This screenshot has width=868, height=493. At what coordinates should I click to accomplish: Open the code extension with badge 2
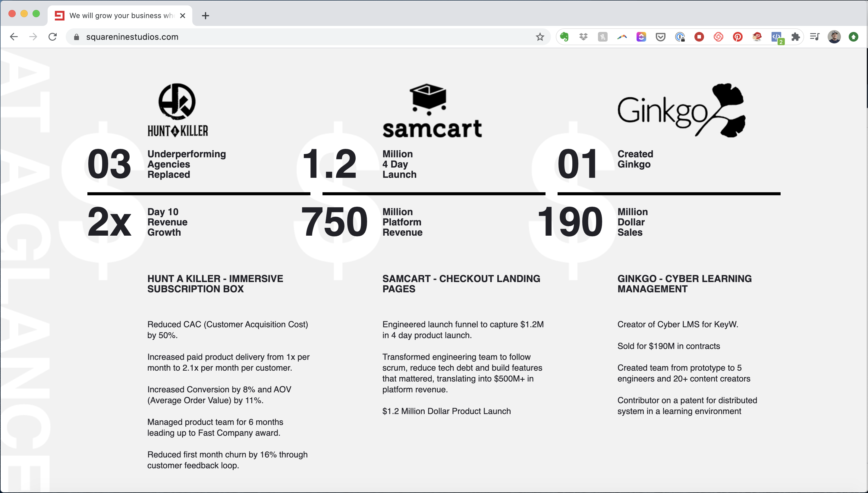[777, 37]
